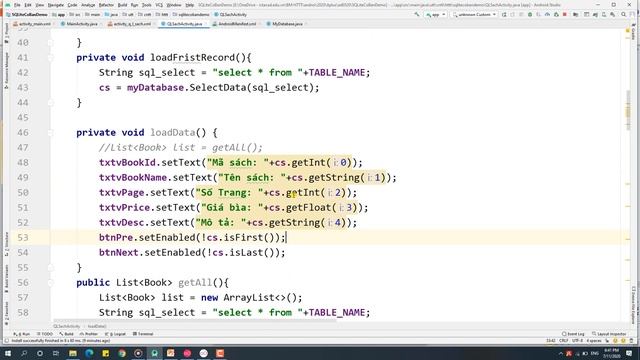Collapse the loadData method fold marker
Image resolution: width=640 pixels, height=360 pixels.
[x=51, y=133]
